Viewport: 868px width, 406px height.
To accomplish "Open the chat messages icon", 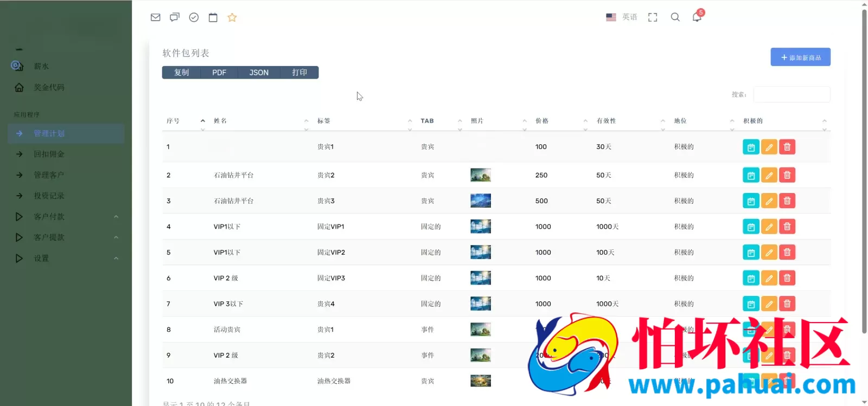I will [x=175, y=17].
